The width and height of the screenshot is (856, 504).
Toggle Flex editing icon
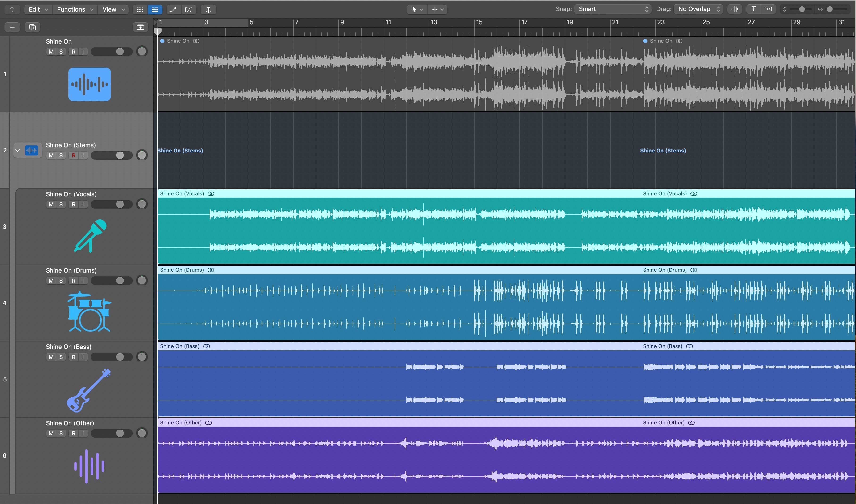point(189,9)
